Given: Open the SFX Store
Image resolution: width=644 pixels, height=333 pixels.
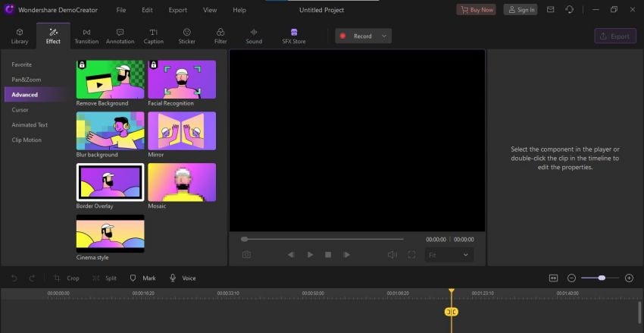Looking at the screenshot, I should click(294, 36).
